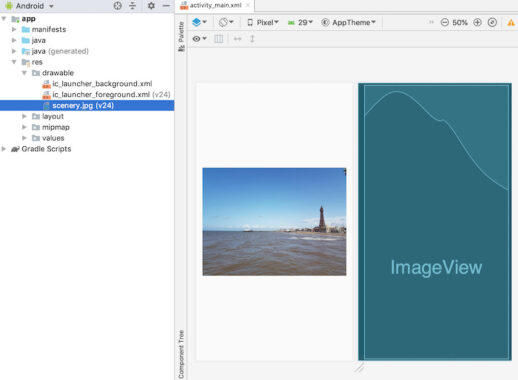Open the Component Tree side panel

pos(181,354)
